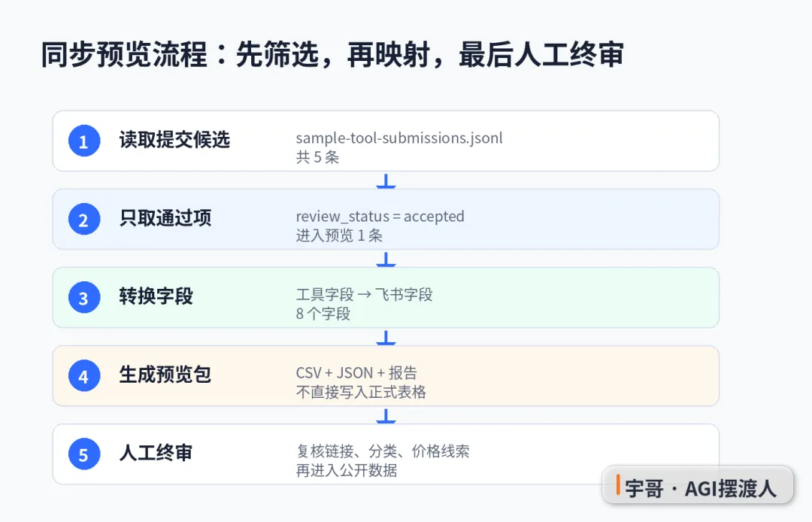Click the blue number 2 circle
This screenshot has width=812, height=522.
tap(84, 219)
